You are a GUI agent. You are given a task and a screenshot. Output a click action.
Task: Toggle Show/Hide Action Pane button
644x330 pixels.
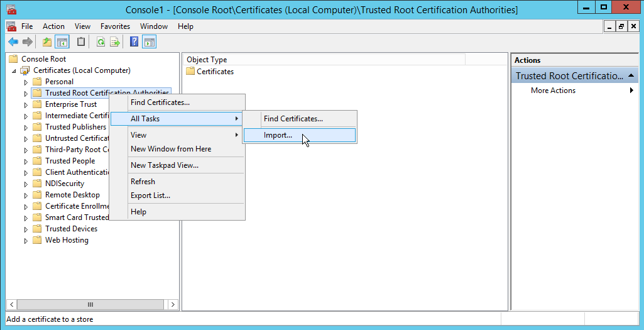click(x=149, y=42)
